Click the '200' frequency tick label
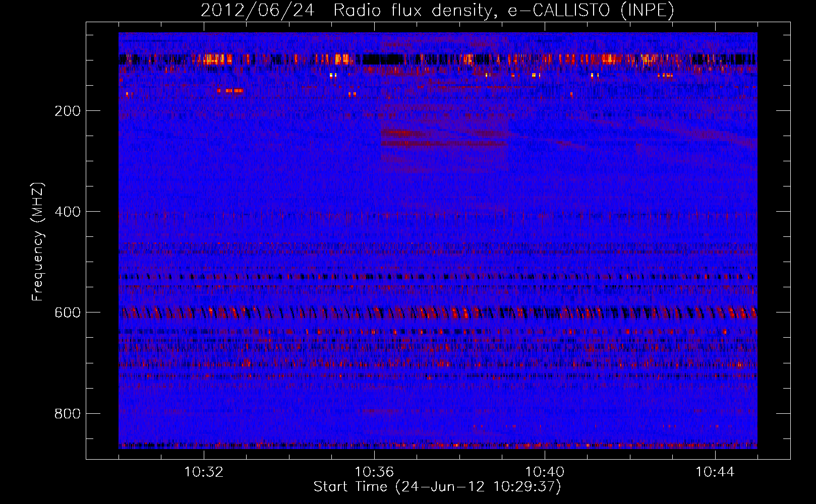Screen dimensions: 816x504 click(x=68, y=111)
